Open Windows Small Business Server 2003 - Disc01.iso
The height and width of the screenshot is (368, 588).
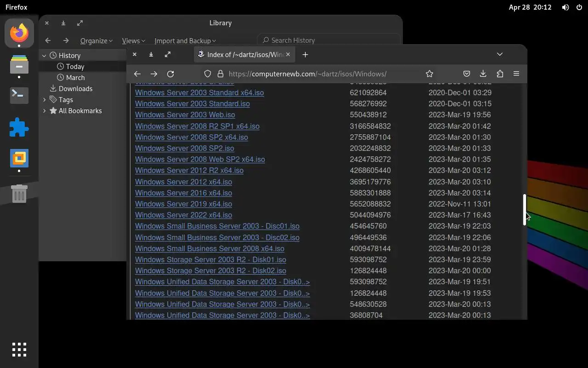coord(217,226)
